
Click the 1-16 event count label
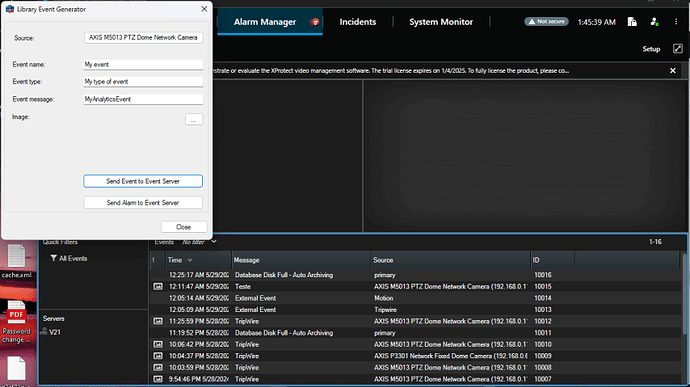pos(655,242)
